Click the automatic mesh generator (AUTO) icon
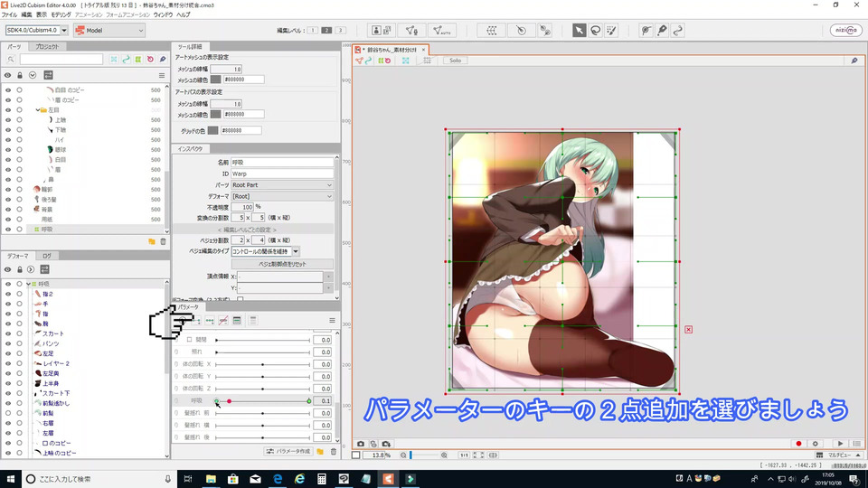This screenshot has height=488, width=868. click(x=441, y=31)
